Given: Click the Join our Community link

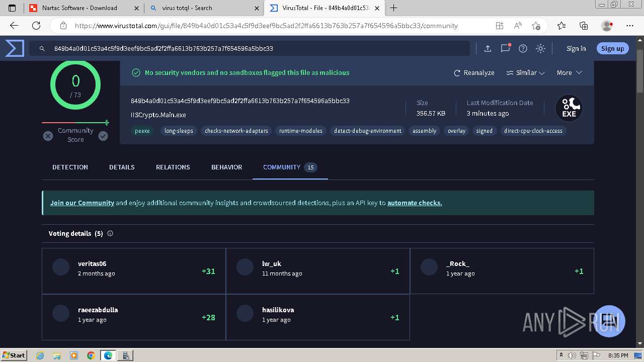Looking at the screenshot, I should coord(82,203).
